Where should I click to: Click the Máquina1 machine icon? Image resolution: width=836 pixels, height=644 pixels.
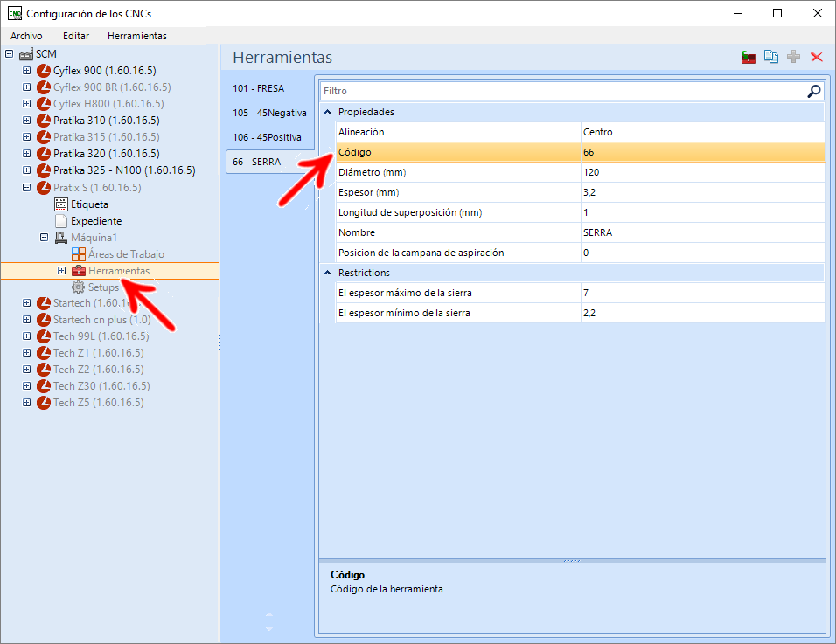(x=61, y=238)
